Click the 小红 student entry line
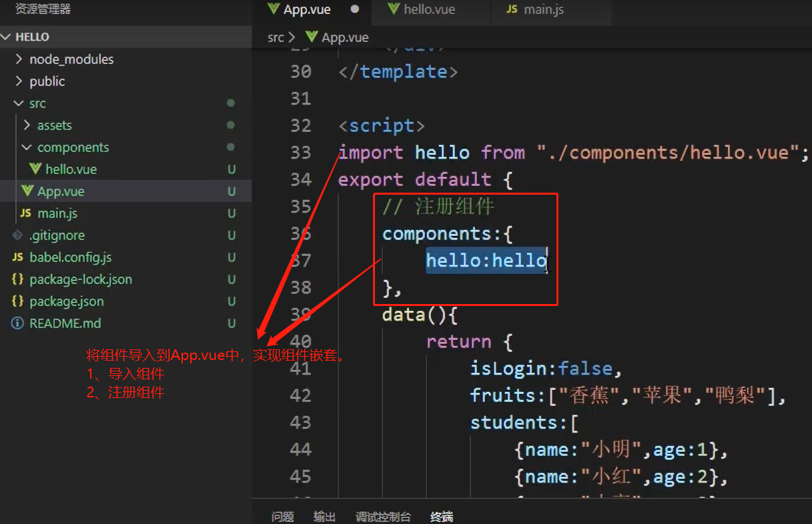Image resolution: width=812 pixels, height=524 pixels. [621, 477]
